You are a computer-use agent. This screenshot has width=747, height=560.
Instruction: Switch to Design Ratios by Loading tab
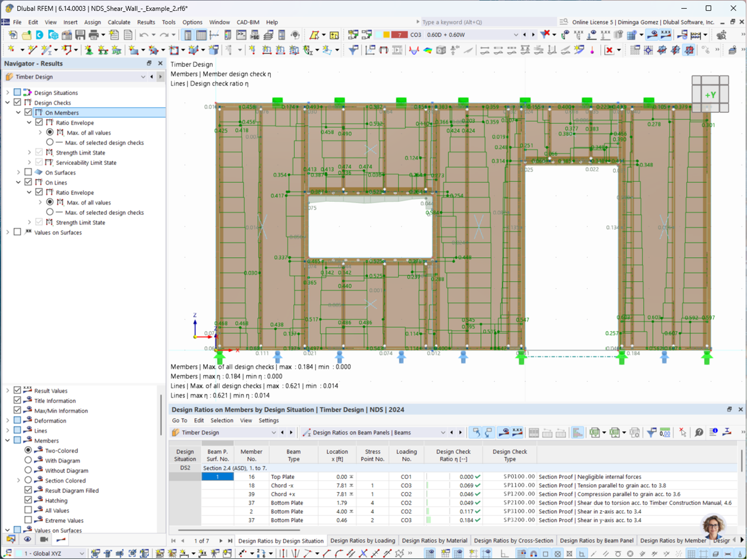click(363, 540)
